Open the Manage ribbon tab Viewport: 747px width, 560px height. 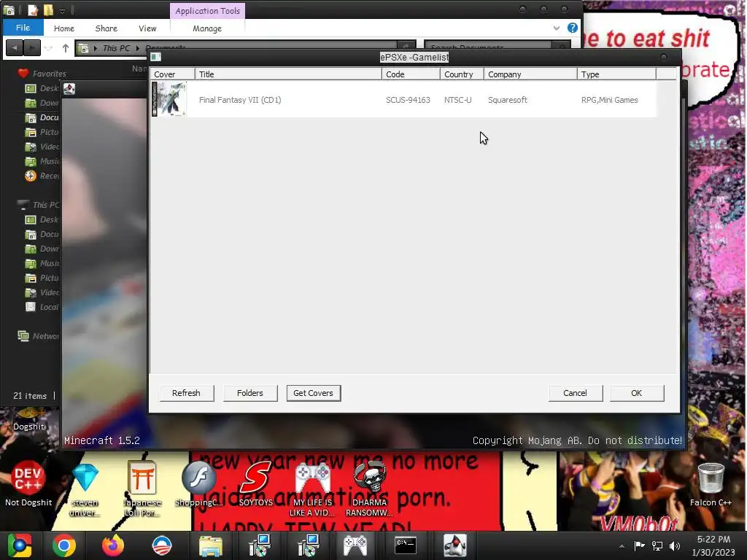[x=207, y=28]
